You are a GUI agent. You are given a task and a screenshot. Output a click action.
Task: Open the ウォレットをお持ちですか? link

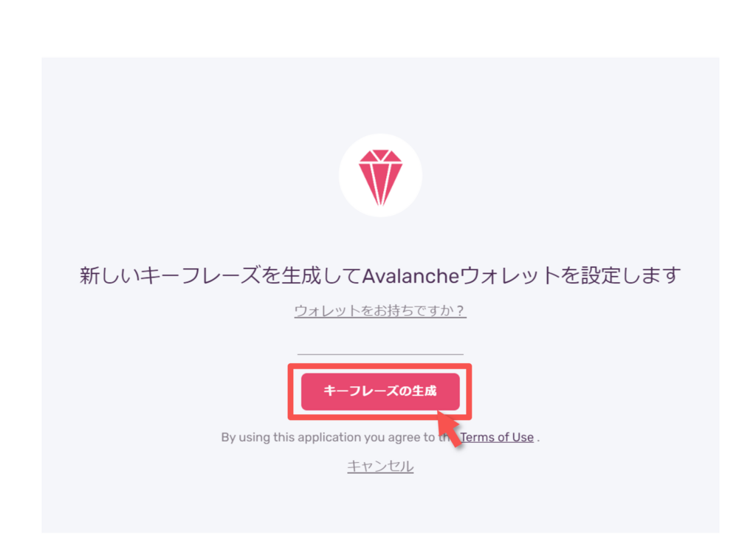click(380, 310)
